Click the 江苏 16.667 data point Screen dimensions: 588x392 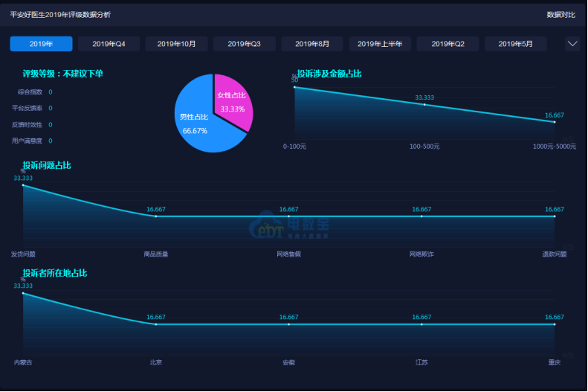click(421, 324)
